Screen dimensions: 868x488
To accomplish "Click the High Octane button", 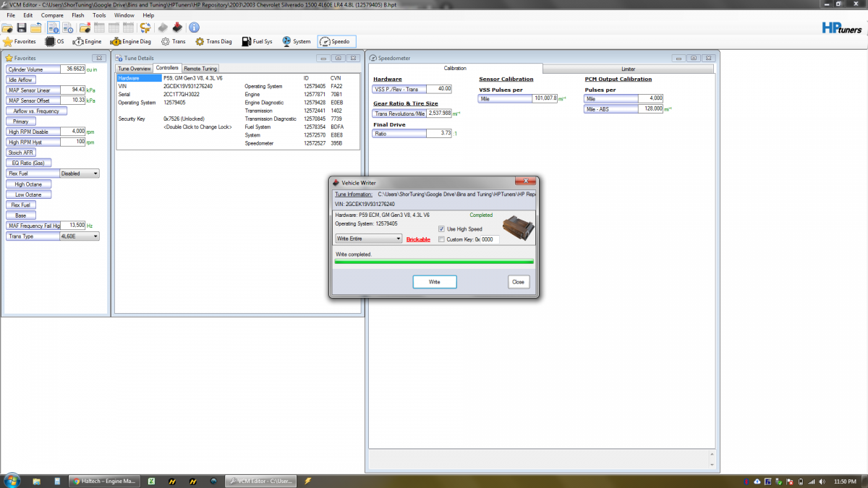I will point(29,184).
